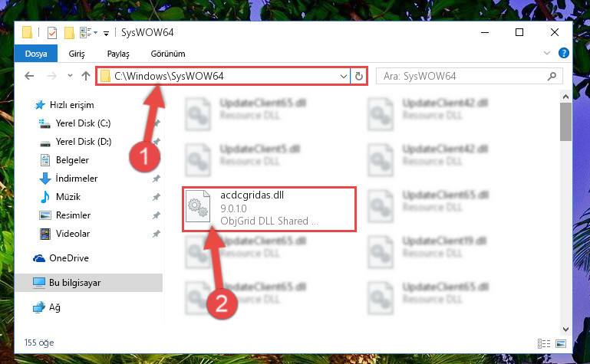Image resolution: width=590 pixels, height=364 pixels.
Task: Refresh the SysWOW64 folder view
Action: pos(359,77)
